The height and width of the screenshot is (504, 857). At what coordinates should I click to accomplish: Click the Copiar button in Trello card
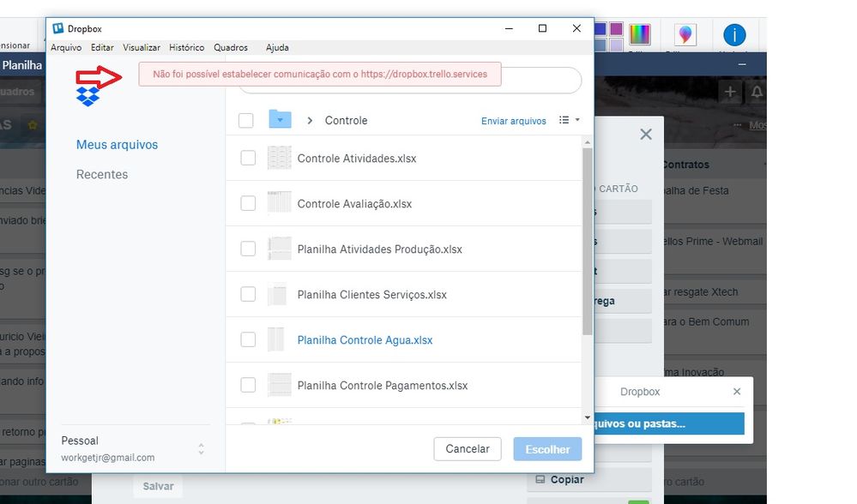click(589, 479)
